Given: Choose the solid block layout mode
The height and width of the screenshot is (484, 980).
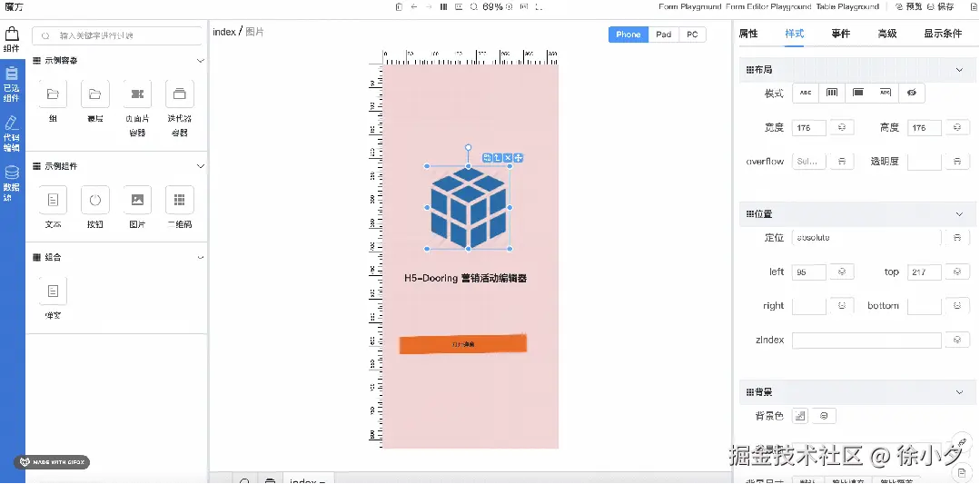Looking at the screenshot, I should point(858,93).
